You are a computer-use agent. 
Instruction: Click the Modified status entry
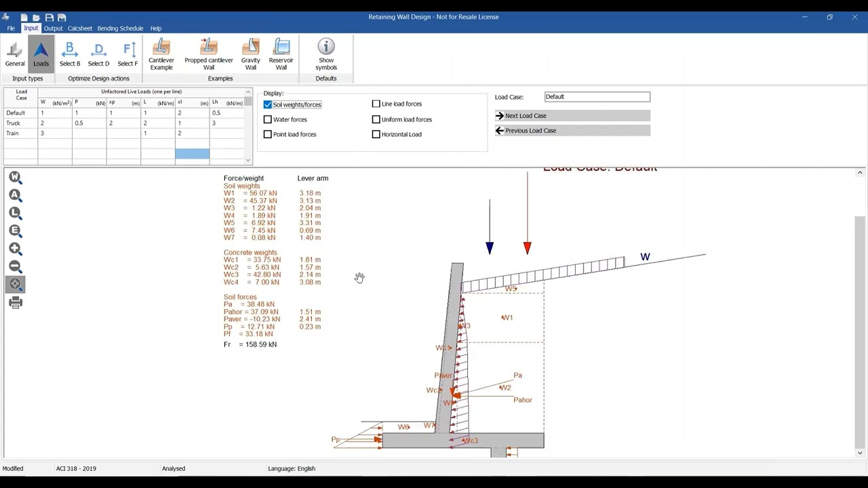pyautogui.click(x=13, y=468)
